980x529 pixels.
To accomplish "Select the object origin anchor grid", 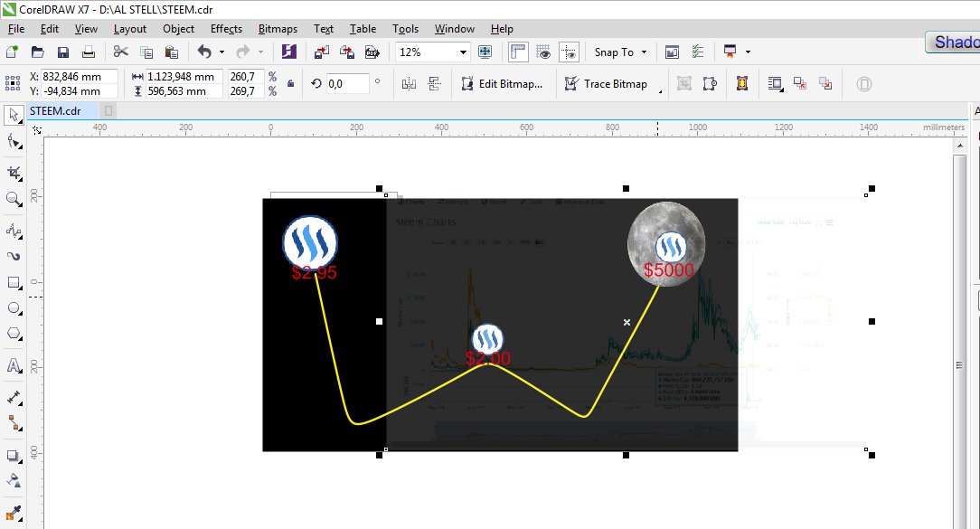I will [13, 83].
